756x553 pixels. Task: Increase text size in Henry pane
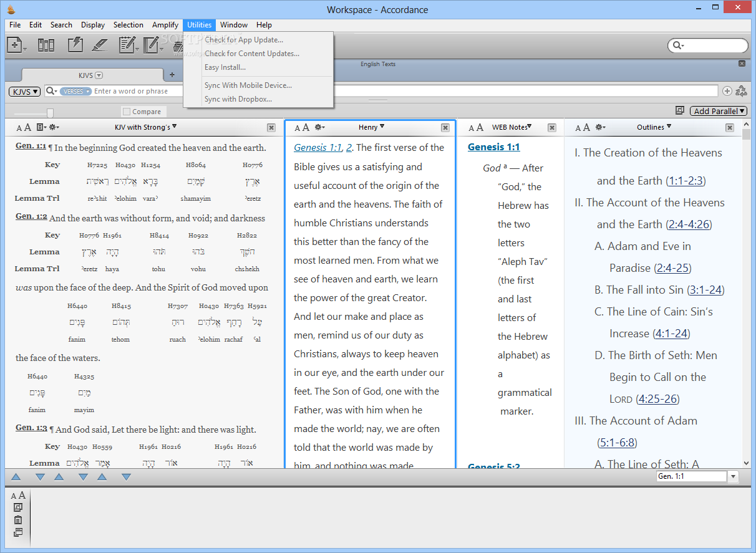[x=306, y=127]
